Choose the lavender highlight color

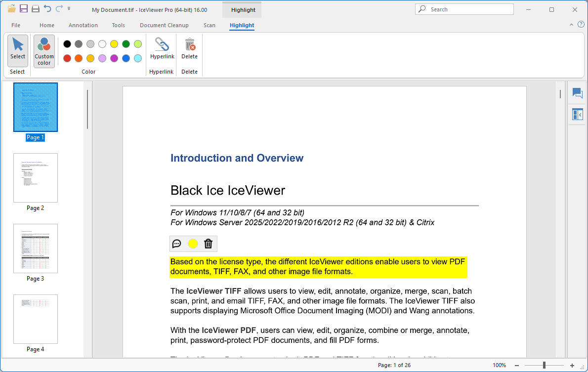[x=102, y=58]
